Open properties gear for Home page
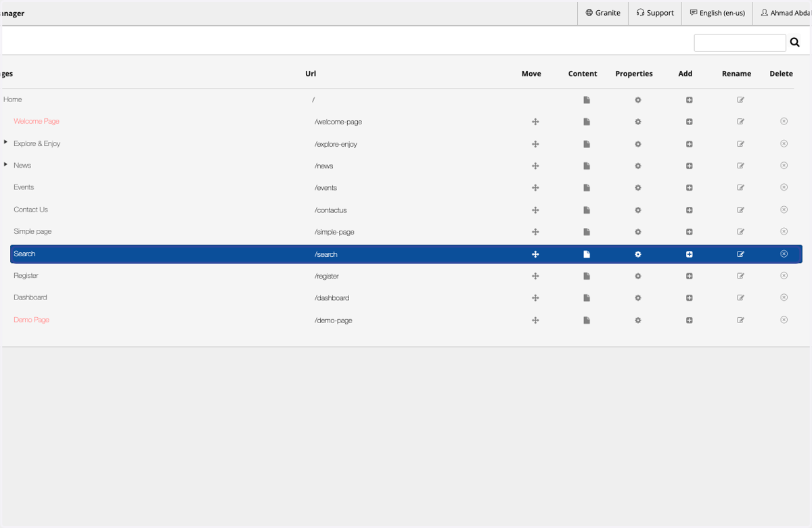The height and width of the screenshot is (528, 812). (637, 100)
